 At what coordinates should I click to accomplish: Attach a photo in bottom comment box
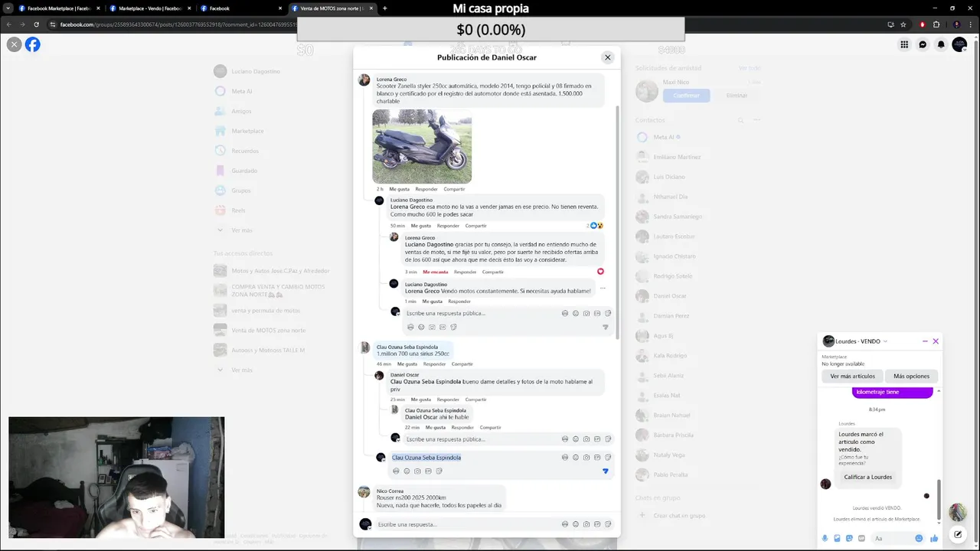pyautogui.click(x=586, y=524)
